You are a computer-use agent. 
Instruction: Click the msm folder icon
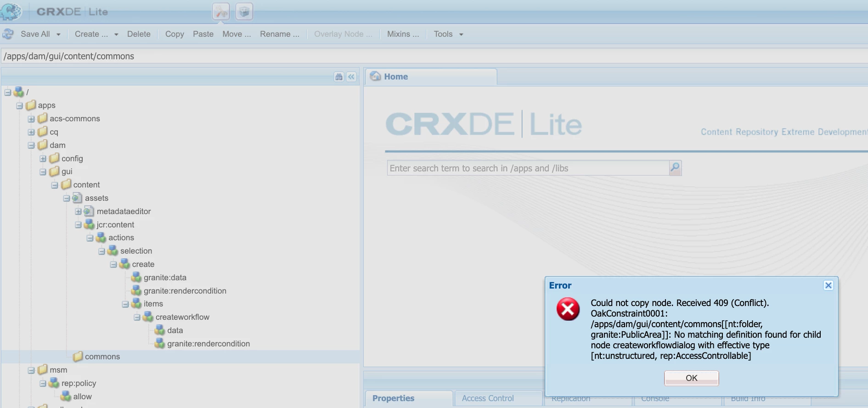(x=43, y=370)
